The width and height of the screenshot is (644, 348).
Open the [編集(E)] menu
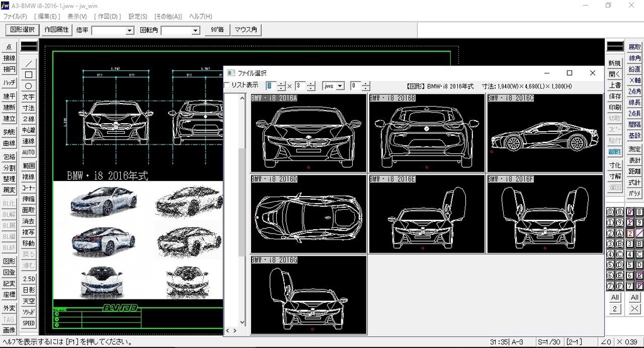[47, 16]
